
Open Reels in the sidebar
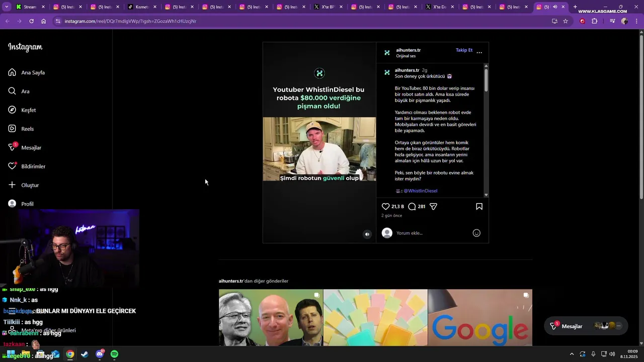[x=21, y=129]
